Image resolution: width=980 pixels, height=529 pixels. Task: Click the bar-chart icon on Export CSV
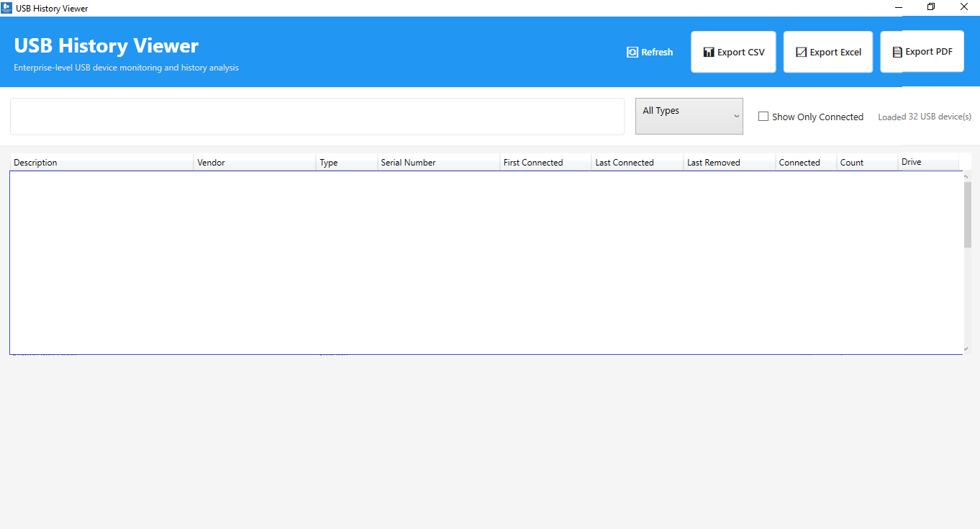709,51
